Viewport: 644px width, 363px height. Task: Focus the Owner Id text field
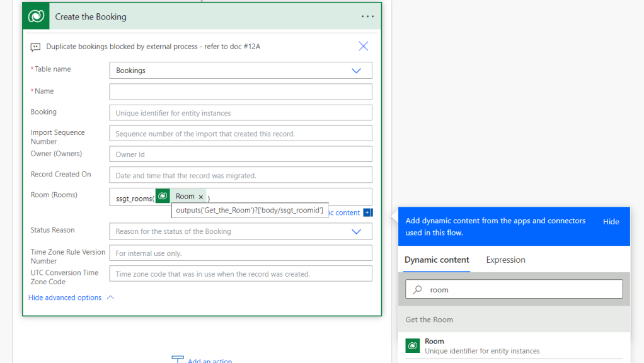point(240,154)
